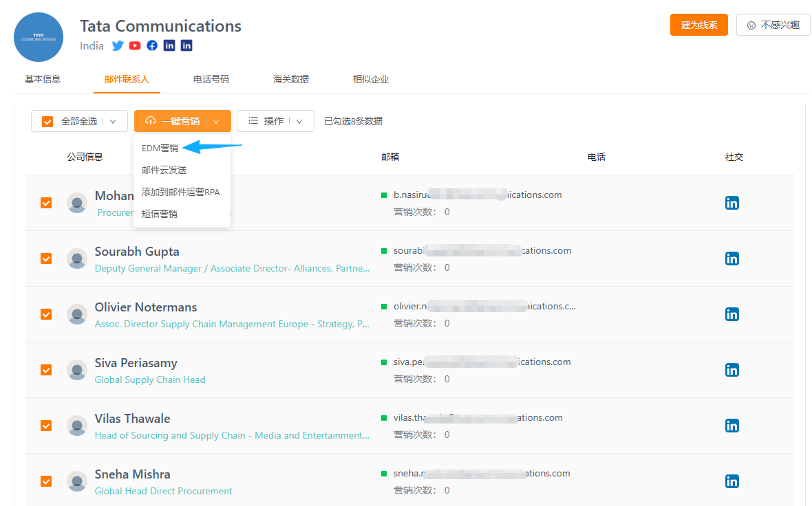The image size is (812, 506).
Task: Click Vilas Thawale's Head of Sourcing title
Action: pos(232,436)
